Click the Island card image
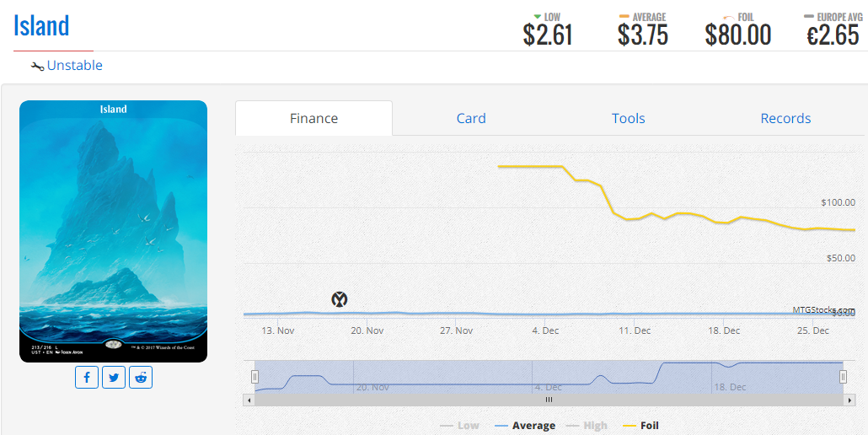This screenshot has width=868, height=435. point(114,231)
